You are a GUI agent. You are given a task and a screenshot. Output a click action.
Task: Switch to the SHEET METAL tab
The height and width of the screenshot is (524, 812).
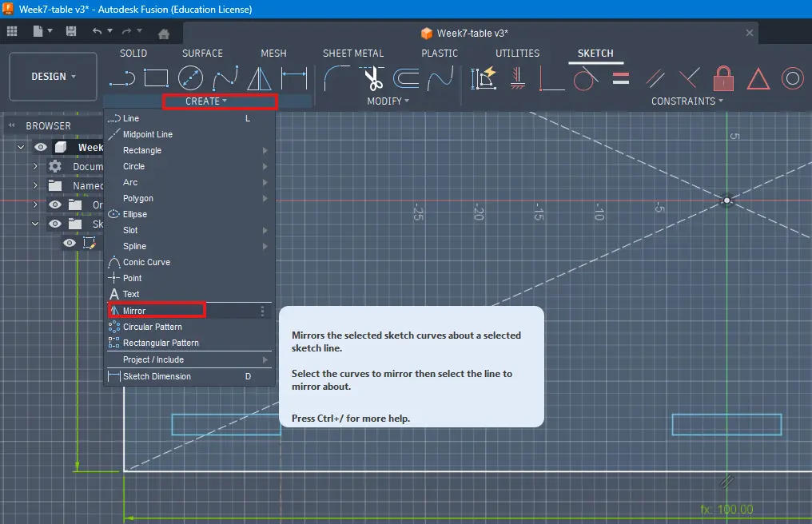click(353, 54)
